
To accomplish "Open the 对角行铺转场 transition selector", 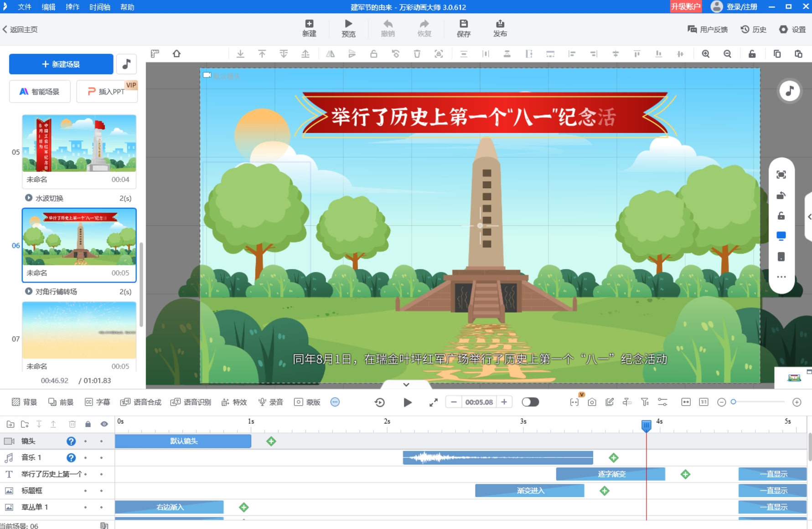I will 78,292.
